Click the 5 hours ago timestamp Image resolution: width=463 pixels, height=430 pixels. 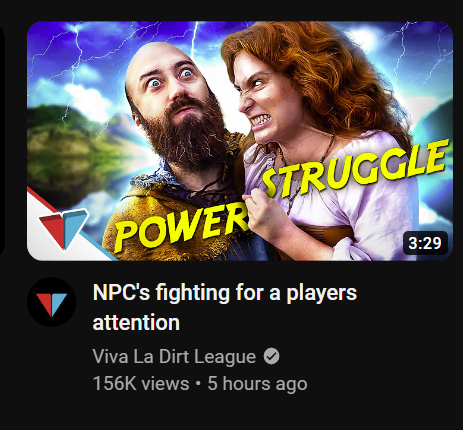click(257, 383)
